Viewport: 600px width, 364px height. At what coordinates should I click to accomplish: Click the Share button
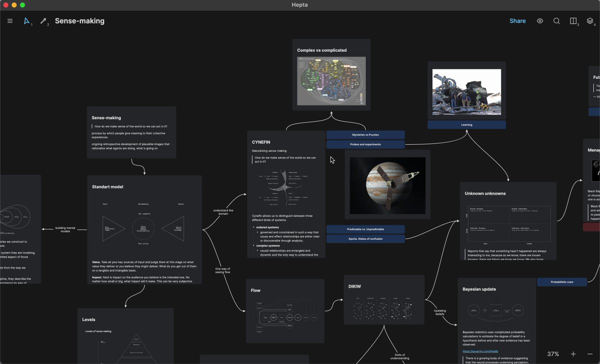point(517,21)
